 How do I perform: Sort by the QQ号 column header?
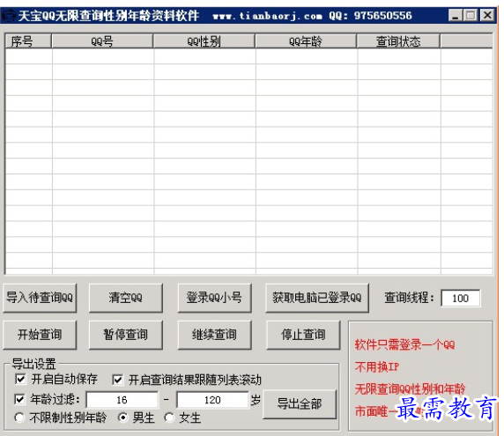point(102,41)
